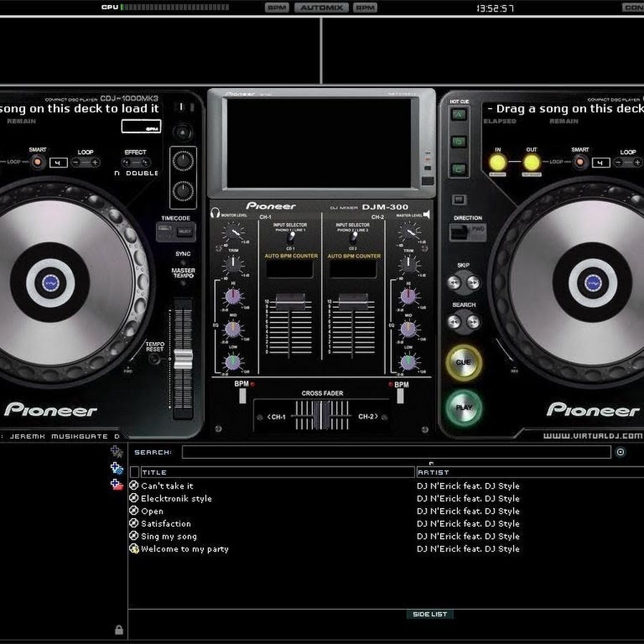Flip the CH-1 input selector switch

(291, 237)
